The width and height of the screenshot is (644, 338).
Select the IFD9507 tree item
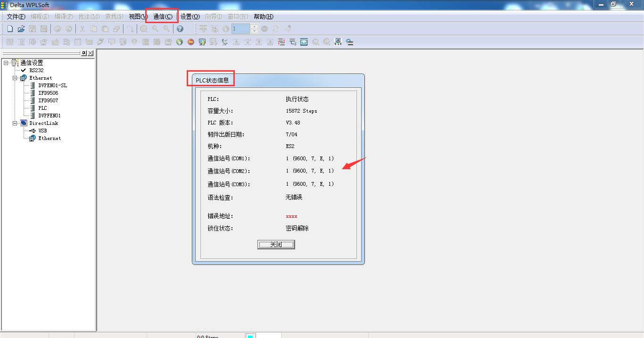[x=48, y=100]
